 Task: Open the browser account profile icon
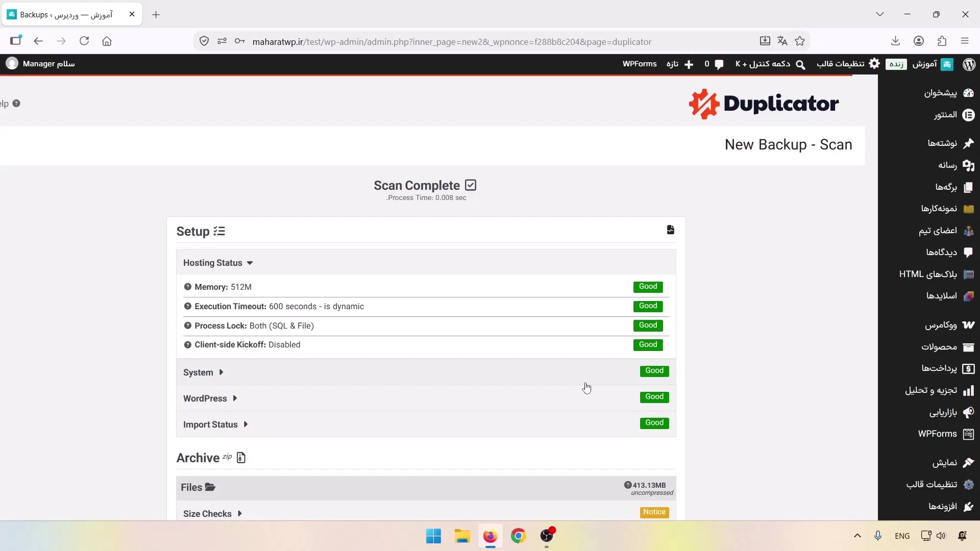pyautogui.click(x=919, y=41)
